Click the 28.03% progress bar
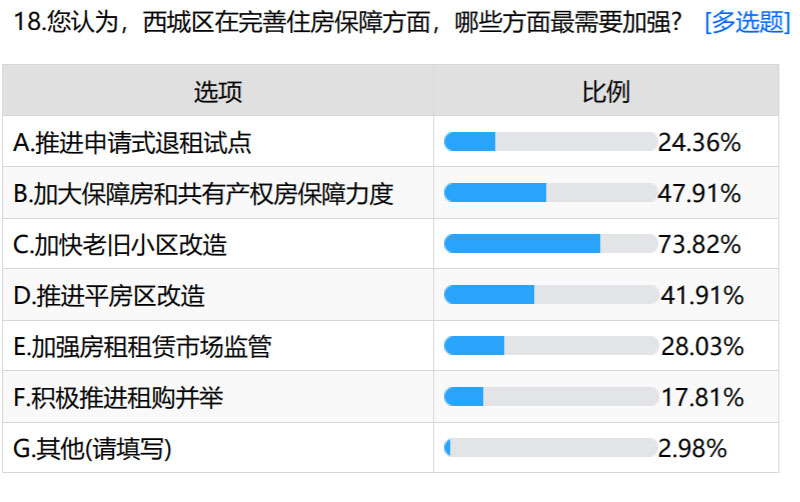 [551, 345]
